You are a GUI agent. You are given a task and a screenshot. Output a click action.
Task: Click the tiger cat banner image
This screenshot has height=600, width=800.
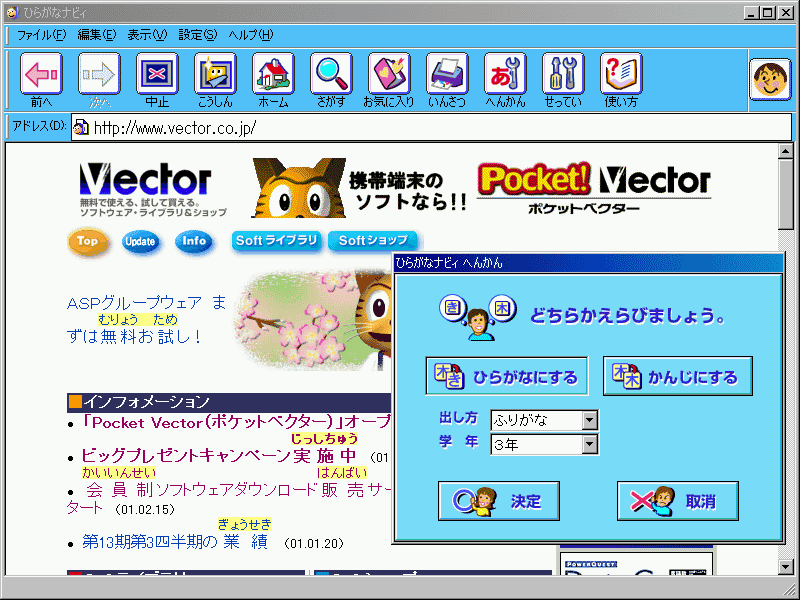click(x=299, y=187)
